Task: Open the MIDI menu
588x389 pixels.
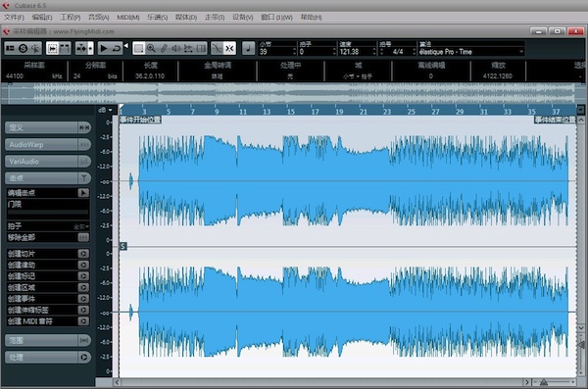Action: click(127, 18)
